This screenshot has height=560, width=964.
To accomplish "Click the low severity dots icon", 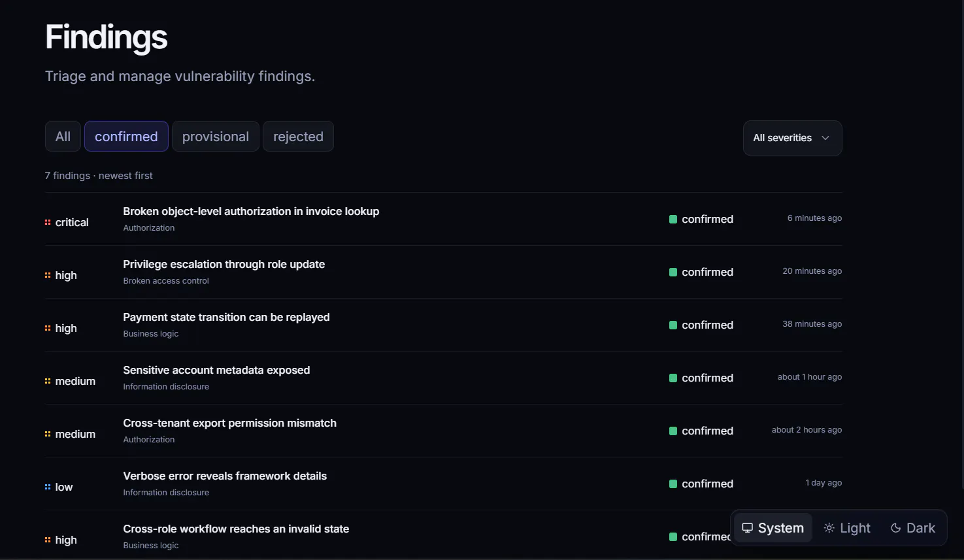I will pos(48,487).
